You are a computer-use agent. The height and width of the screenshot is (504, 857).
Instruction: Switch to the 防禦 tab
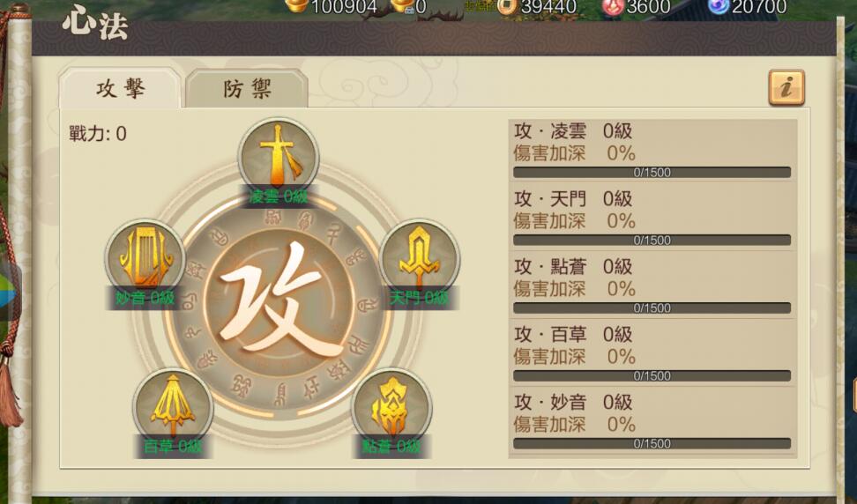click(247, 88)
